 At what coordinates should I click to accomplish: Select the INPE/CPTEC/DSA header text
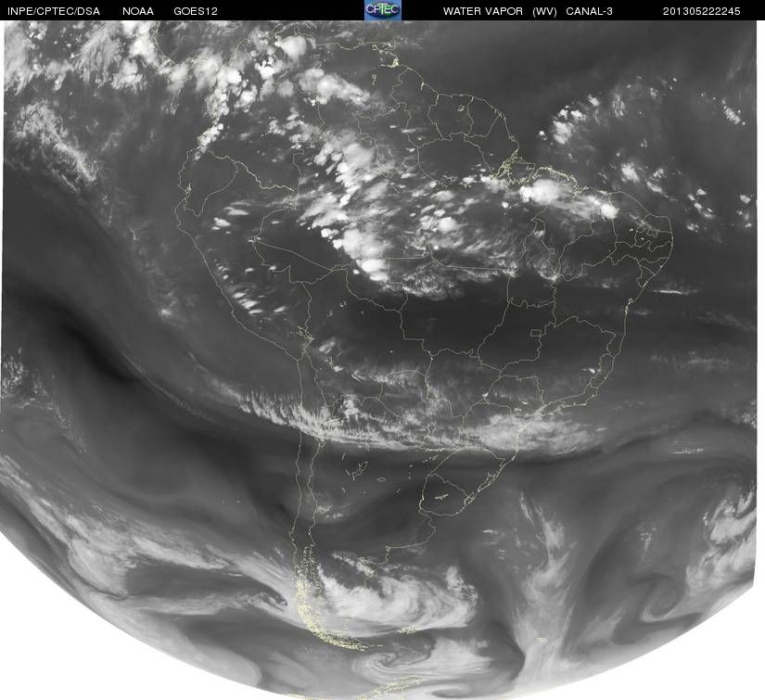click(x=54, y=11)
